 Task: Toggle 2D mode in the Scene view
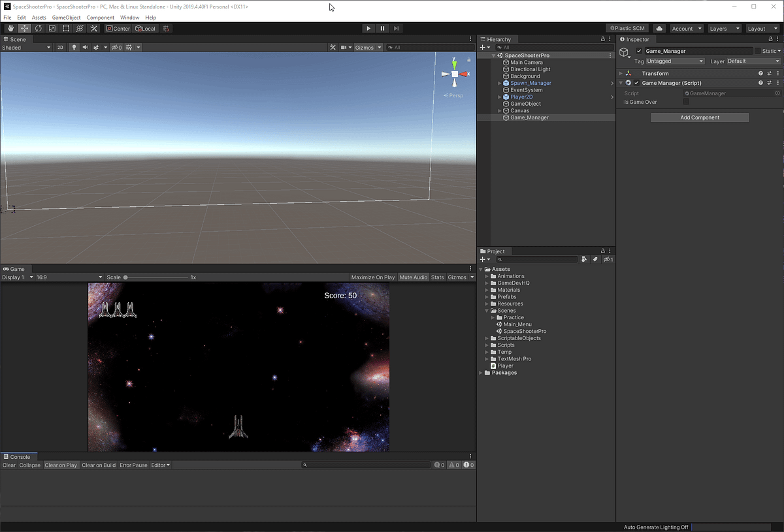click(60, 47)
